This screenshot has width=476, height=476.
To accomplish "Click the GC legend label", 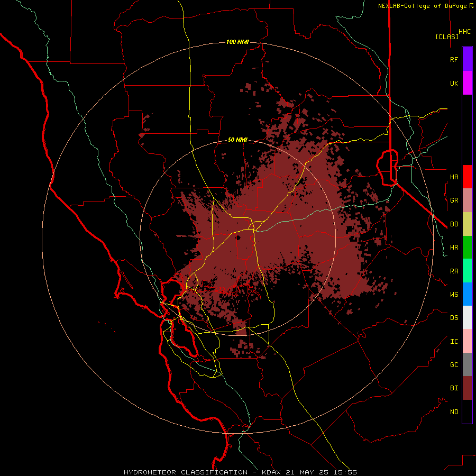I will point(454,365).
